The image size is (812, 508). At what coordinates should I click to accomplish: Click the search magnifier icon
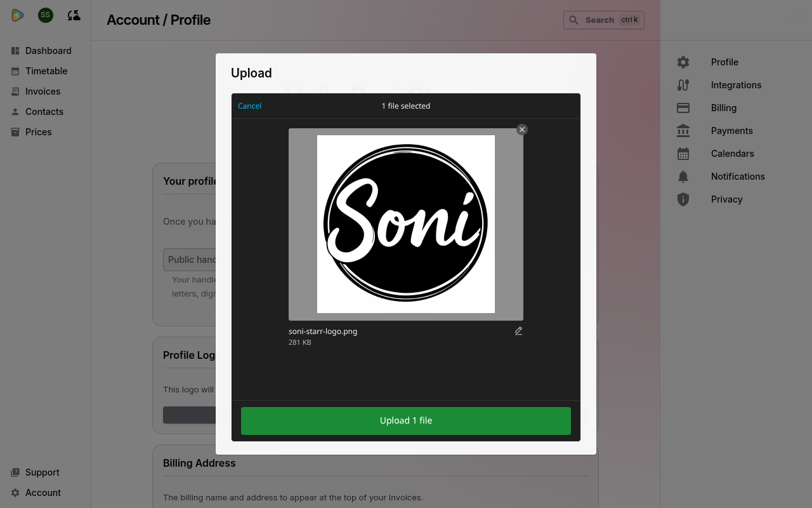(x=573, y=20)
